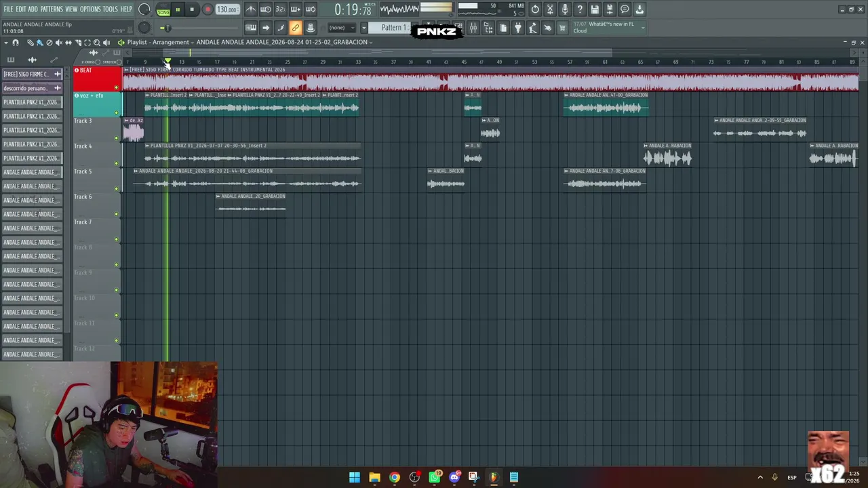Toggle the playlist magnet snap icon
This screenshot has height=488, width=868.
click(16, 43)
